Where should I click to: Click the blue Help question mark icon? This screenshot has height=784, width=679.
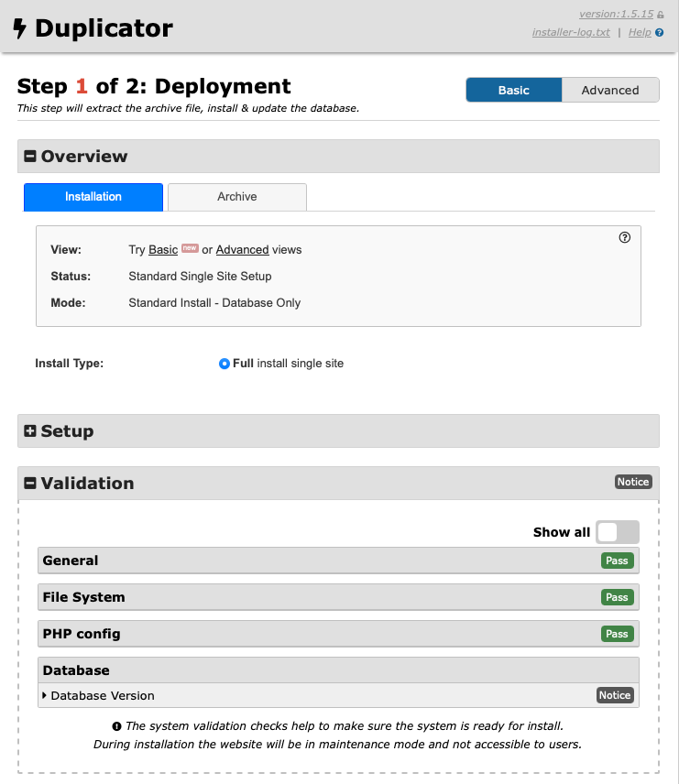[659, 33]
